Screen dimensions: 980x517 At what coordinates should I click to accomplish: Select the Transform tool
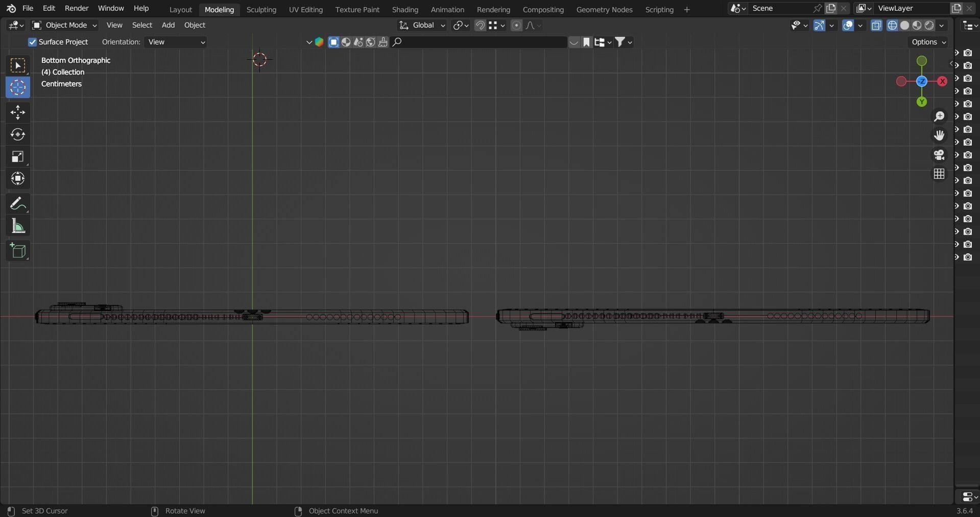click(x=18, y=178)
